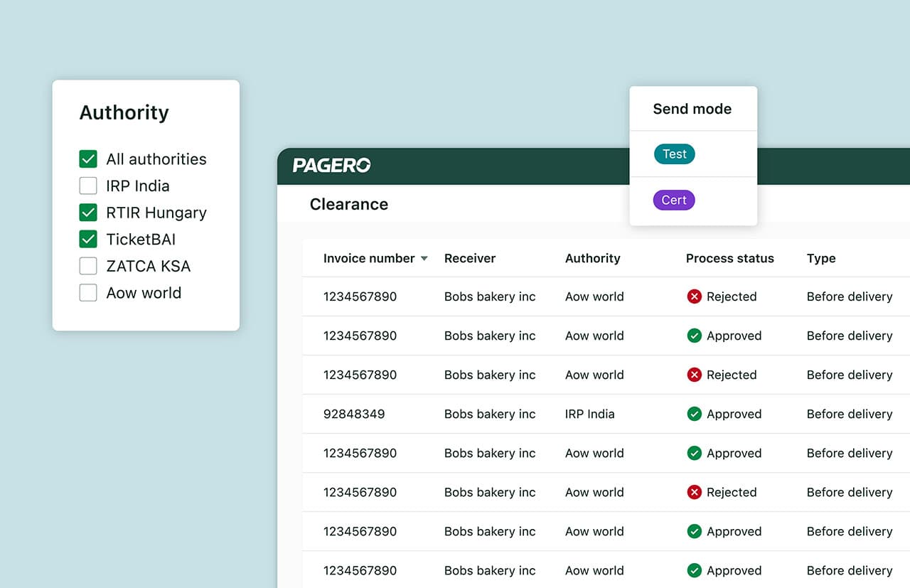Toggle off the TicketBAI checkbox
The width and height of the screenshot is (910, 588).
click(x=88, y=239)
